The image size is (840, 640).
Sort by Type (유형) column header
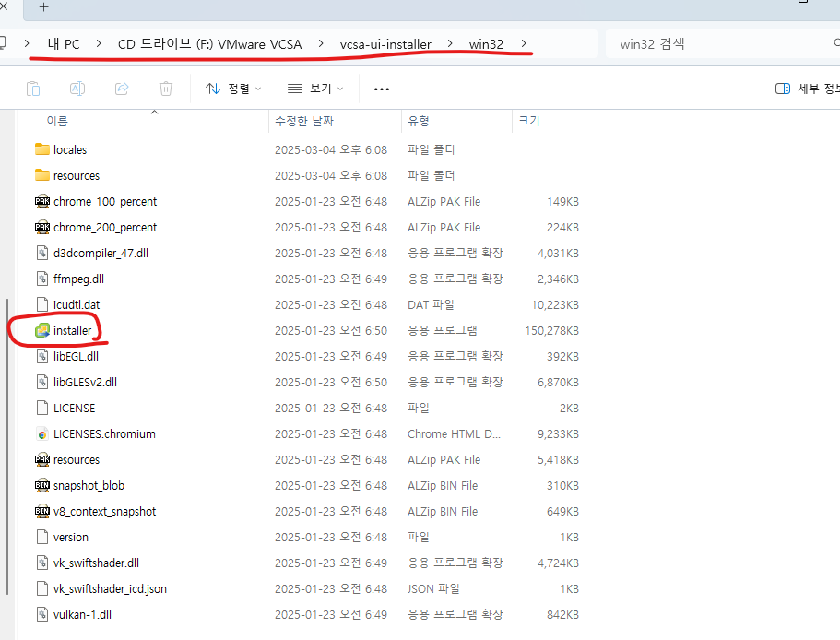419,121
